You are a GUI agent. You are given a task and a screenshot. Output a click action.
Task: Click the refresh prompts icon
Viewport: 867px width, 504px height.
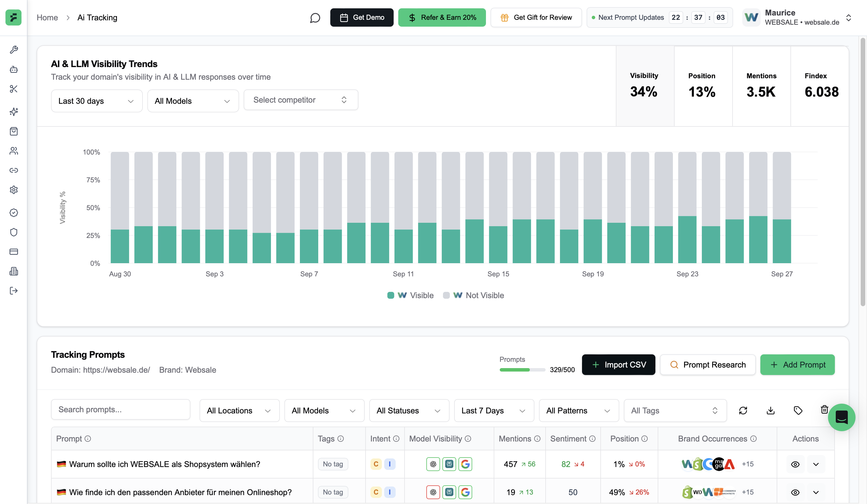[743, 411]
